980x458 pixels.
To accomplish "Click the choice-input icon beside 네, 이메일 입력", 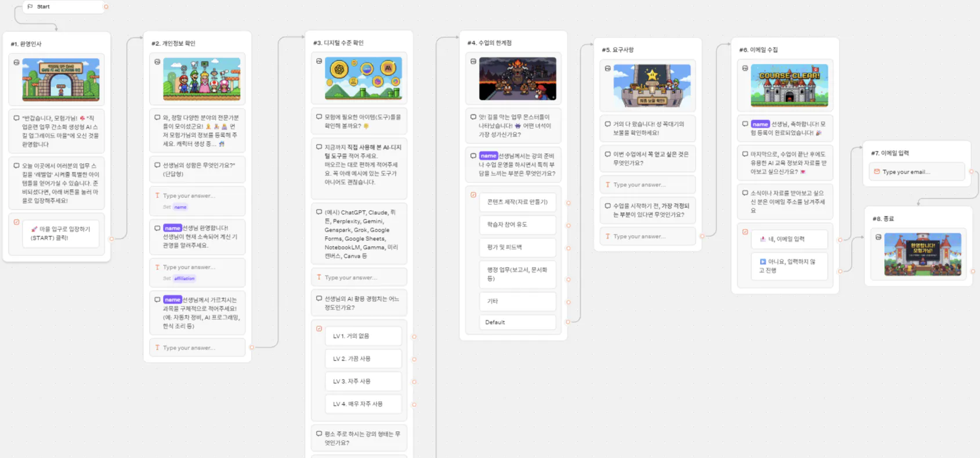I will click(x=745, y=232).
